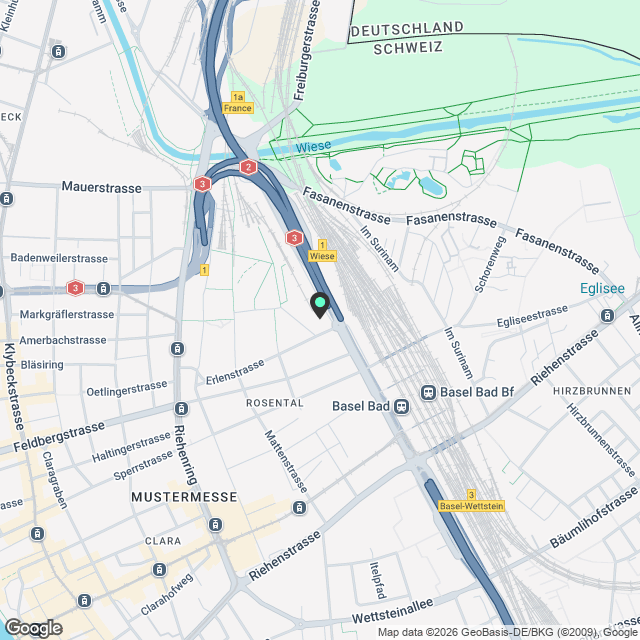Screen dimensions: 640x640
Task: Click the red exit 2 motorway badge
Action: (248, 167)
